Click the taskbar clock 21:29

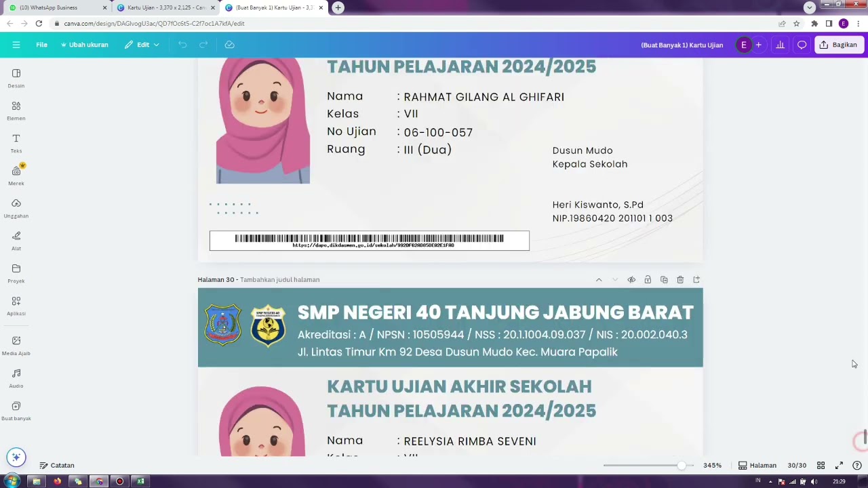(840, 482)
